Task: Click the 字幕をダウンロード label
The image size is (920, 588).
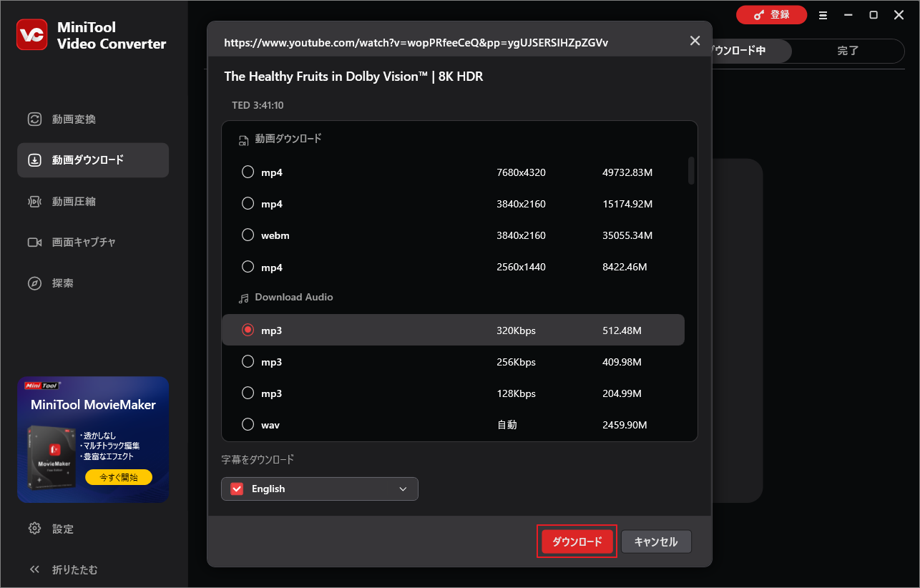Action: pos(258,459)
